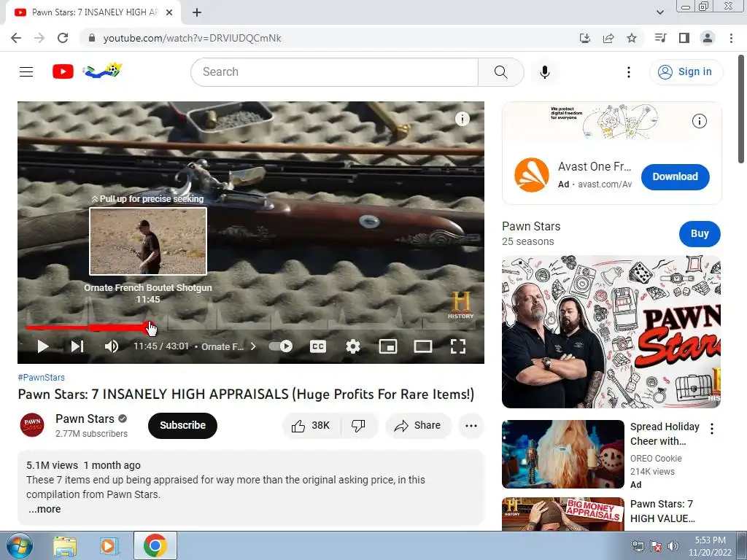This screenshot has height=560, width=747.
Task: Expand description with ...more
Action: click(x=44, y=509)
